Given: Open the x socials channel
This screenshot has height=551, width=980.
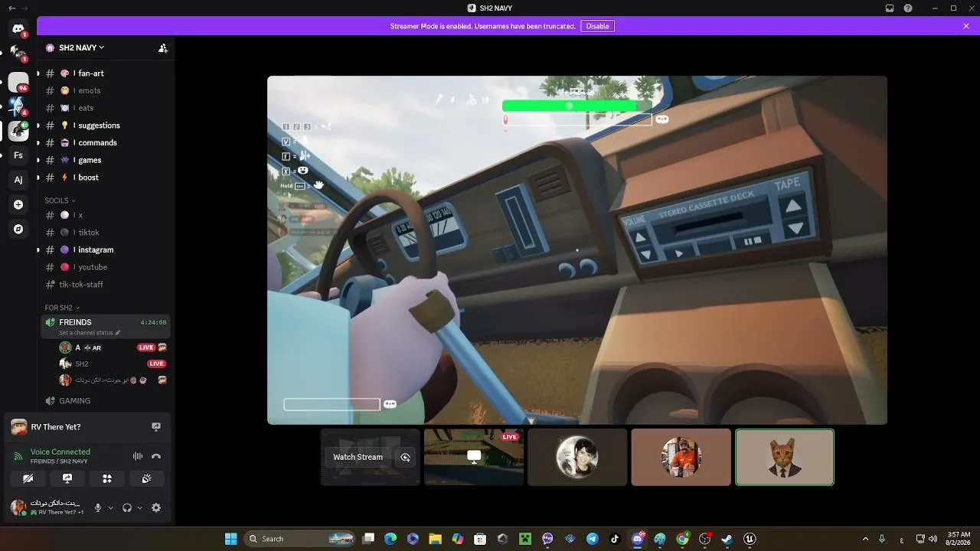Looking at the screenshot, I should [106, 215].
